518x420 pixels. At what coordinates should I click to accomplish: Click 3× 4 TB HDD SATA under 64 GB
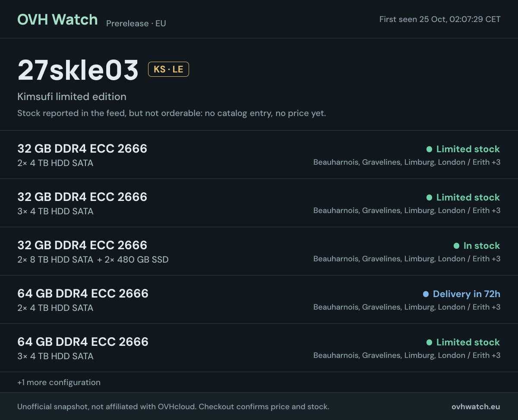click(55, 356)
